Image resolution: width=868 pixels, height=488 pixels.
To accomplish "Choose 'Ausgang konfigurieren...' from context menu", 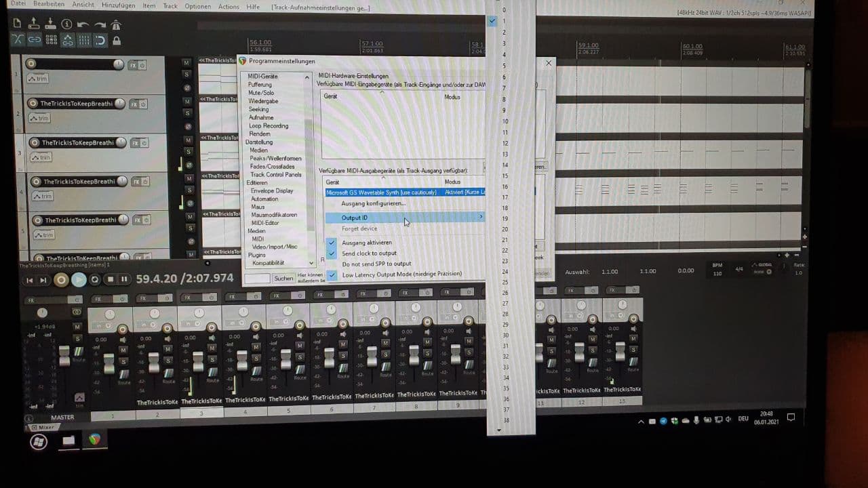I will tap(373, 203).
